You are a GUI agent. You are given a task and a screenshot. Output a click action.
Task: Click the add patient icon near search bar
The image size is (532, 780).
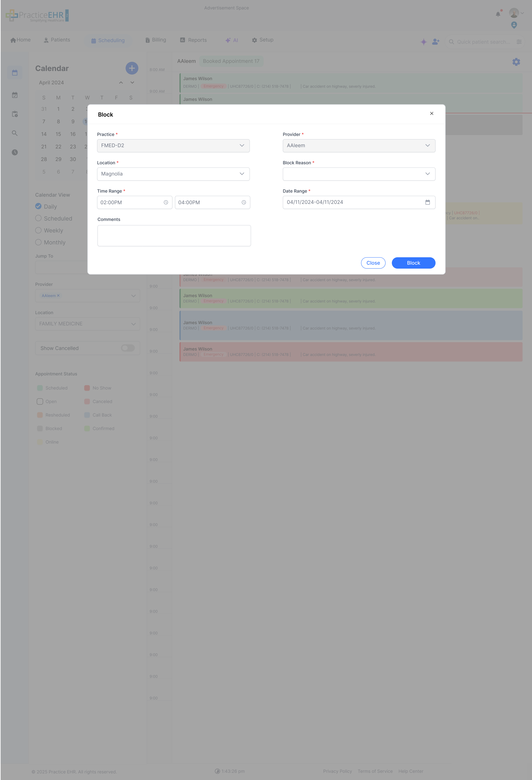tap(435, 42)
